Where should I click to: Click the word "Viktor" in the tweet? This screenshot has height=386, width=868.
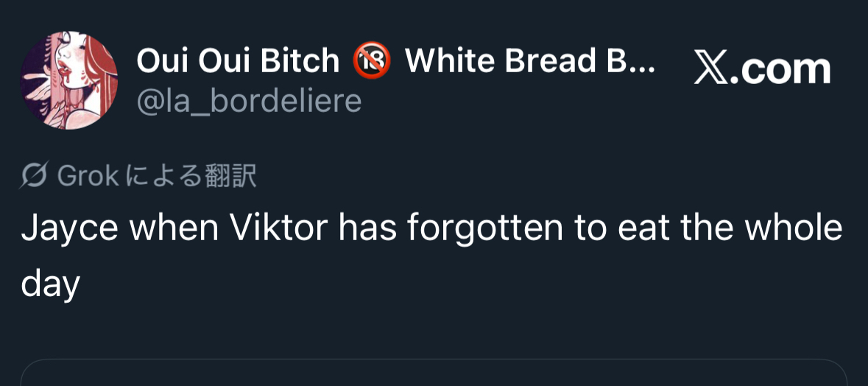(x=280, y=229)
